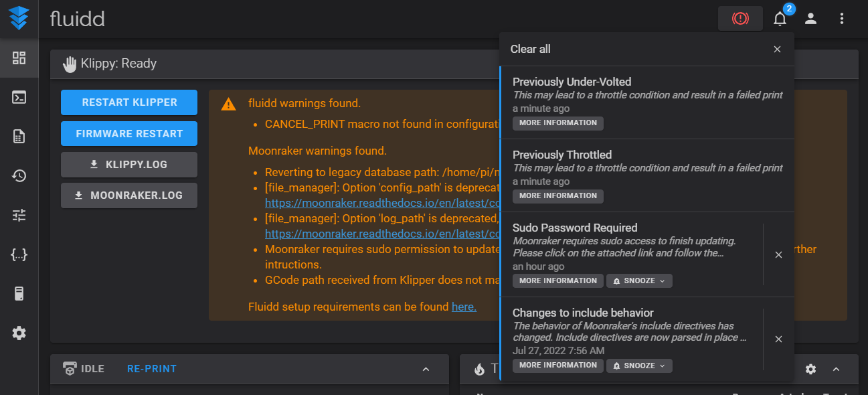Dismiss the 'Changes to include behavior' notification
The height and width of the screenshot is (395, 868).
click(778, 339)
